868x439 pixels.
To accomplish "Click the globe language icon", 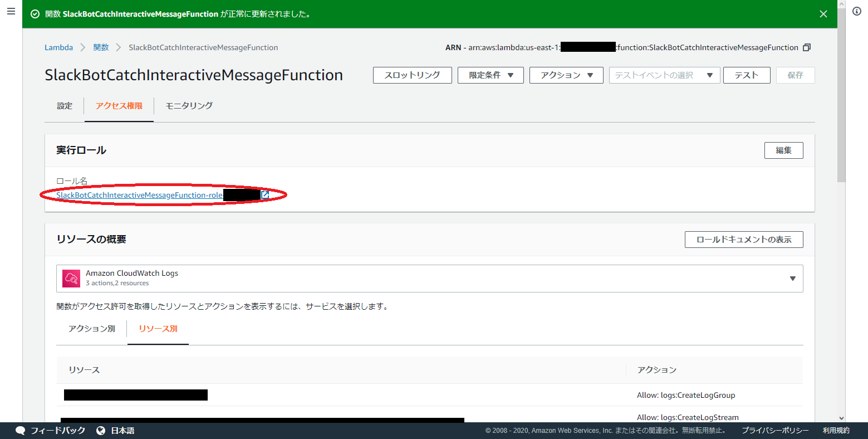I will (x=101, y=431).
